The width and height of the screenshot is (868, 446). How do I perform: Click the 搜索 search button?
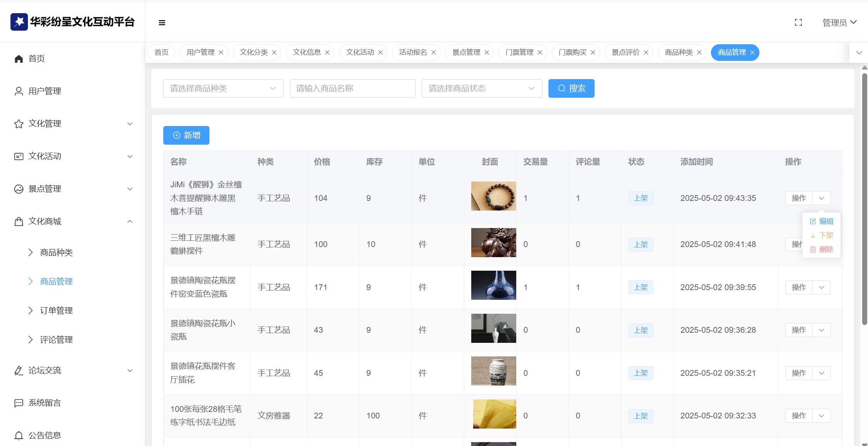click(571, 88)
